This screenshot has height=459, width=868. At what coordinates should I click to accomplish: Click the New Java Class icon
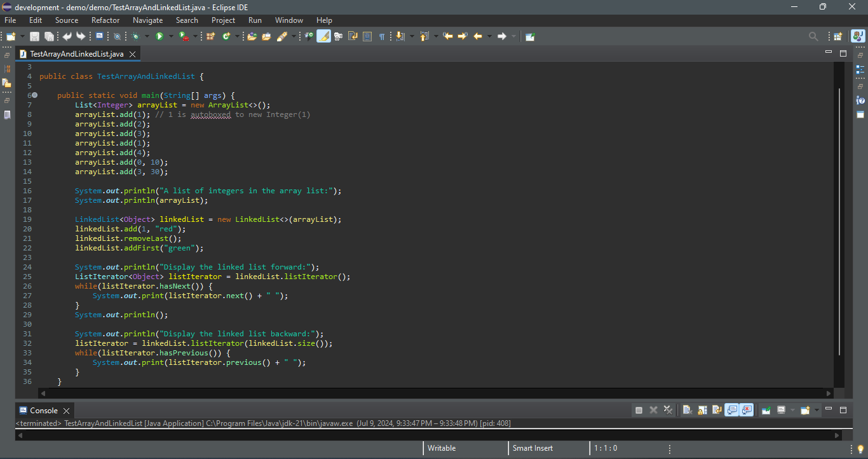point(226,37)
